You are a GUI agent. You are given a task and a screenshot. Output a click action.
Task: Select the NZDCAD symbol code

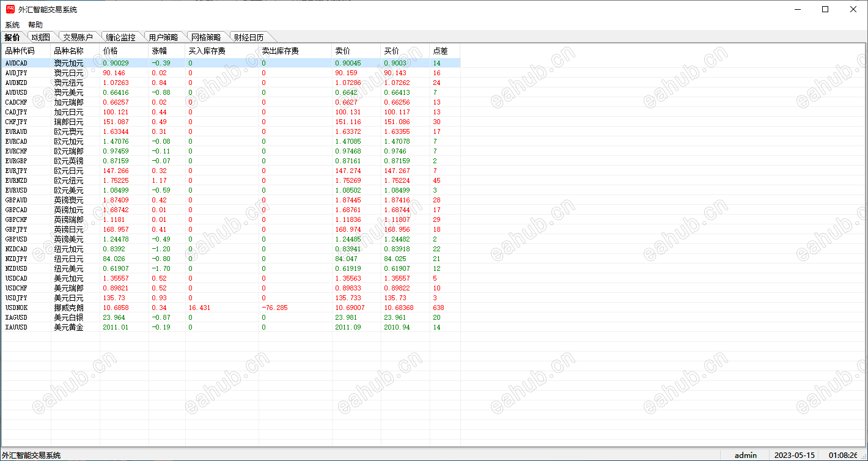[17, 249]
